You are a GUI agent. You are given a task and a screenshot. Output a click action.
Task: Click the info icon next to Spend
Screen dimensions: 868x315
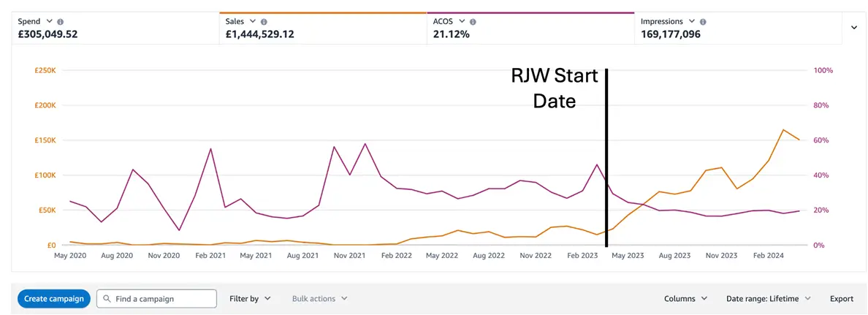pyautogui.click(x=60, y=22)
